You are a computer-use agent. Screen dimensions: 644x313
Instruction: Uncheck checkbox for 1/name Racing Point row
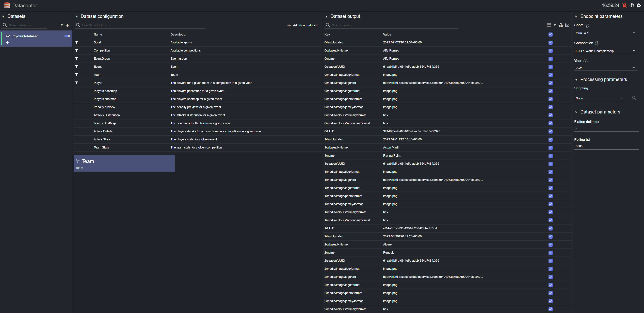click(551, 156)
